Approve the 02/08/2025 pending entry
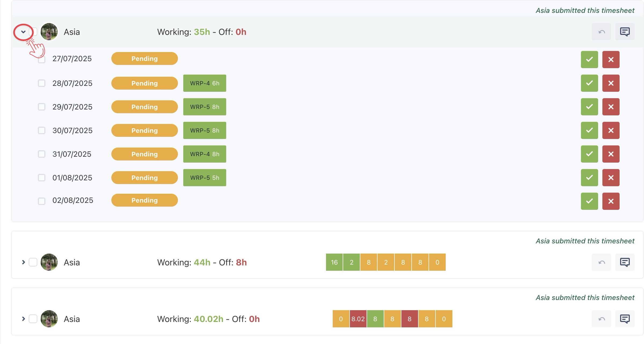Screen dimensions: 644x344 [589, 201]
